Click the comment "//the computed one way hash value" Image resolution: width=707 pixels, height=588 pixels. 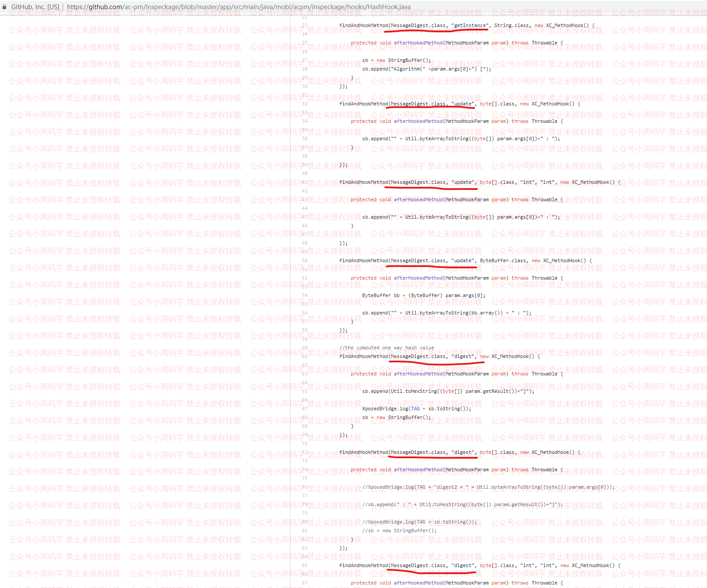point(387,348)
